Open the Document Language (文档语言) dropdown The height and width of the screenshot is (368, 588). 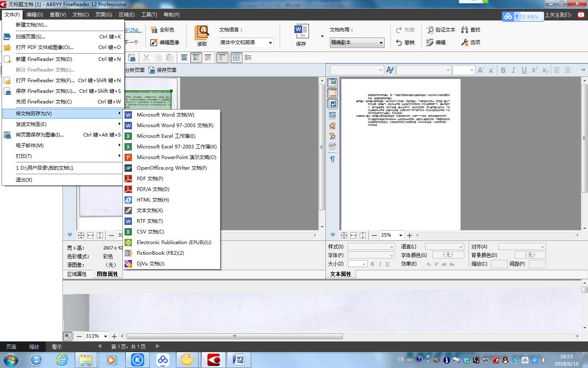coord(246,43)
